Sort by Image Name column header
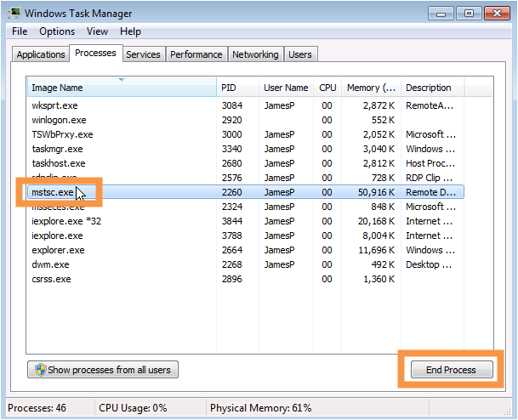Viewport: 518px width, 420px height. click(122, 88)
